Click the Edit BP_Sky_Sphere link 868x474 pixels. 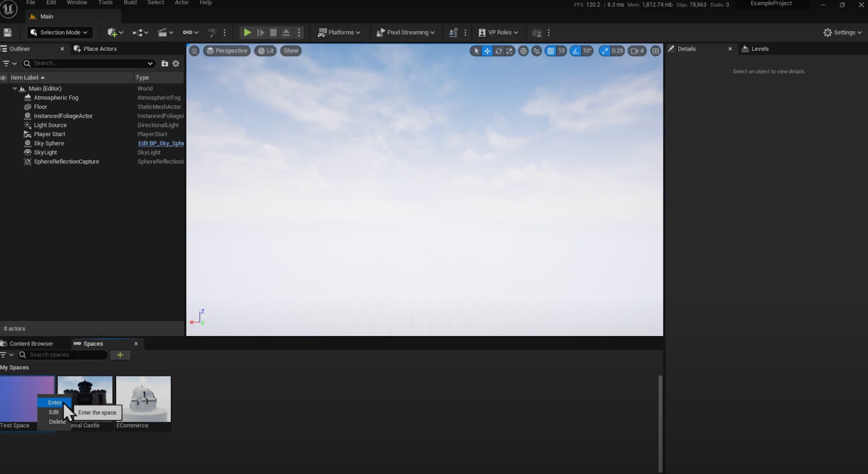tap(161, 143)
